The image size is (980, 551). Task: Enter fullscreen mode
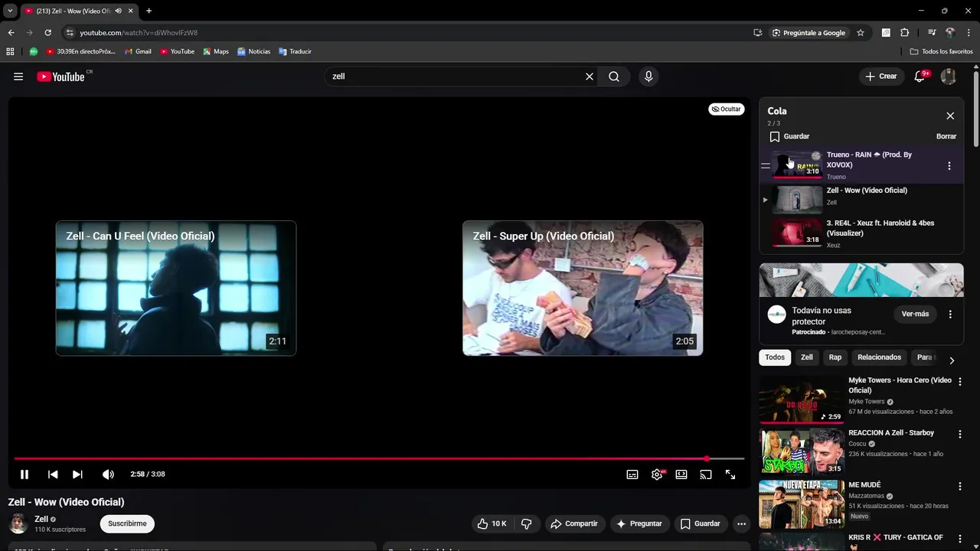(x=730, y=474)
